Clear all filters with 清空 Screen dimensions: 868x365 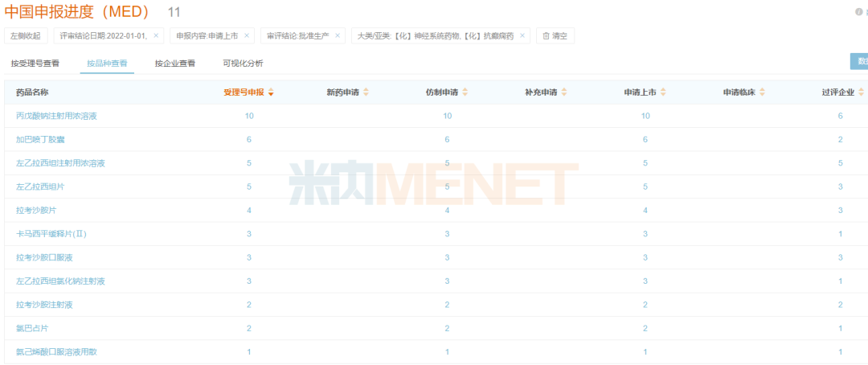pyautogui.click(x=555, y=35)
